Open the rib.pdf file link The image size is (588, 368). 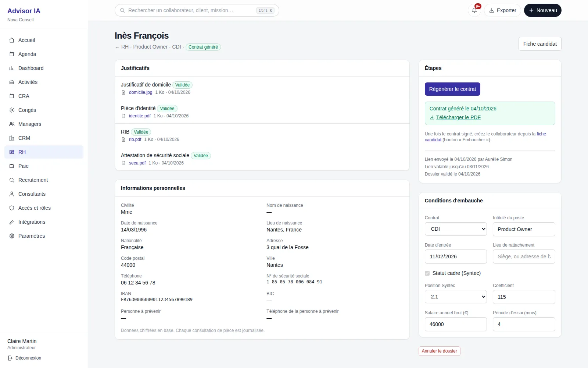tap(135, 139)
